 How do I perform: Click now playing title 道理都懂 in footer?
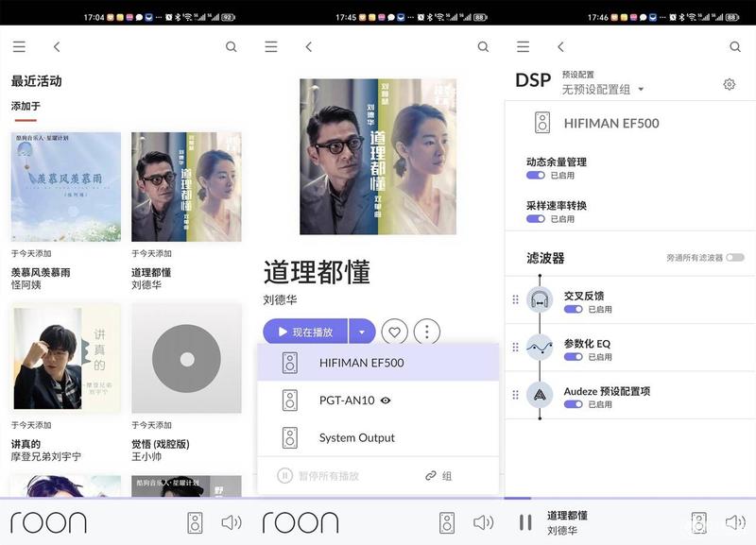(x=567, y=516)
